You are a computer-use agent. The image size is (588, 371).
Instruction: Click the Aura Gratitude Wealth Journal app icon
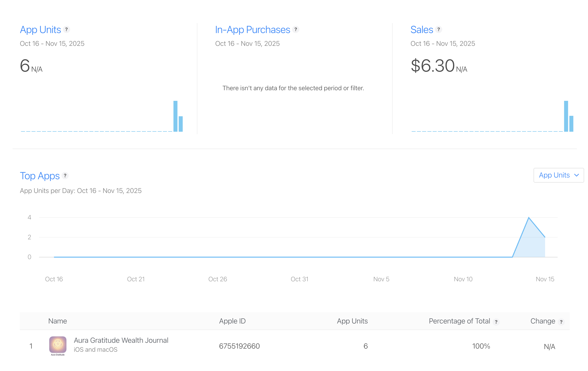58,346
